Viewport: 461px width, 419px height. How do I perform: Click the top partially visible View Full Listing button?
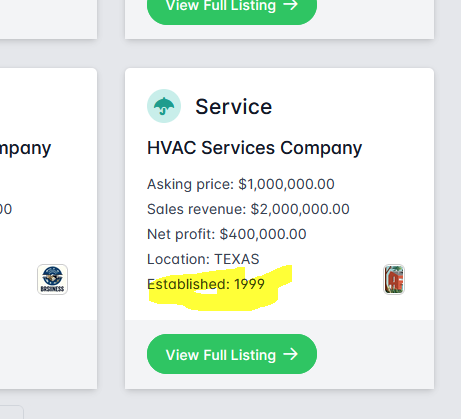coord(232,10)
